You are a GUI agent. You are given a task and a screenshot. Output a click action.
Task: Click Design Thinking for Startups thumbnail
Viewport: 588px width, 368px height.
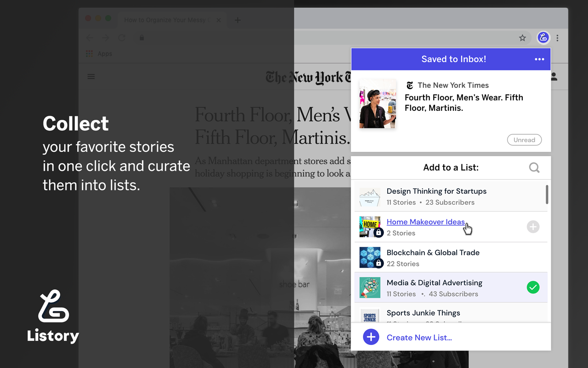(x=370, y=196)
